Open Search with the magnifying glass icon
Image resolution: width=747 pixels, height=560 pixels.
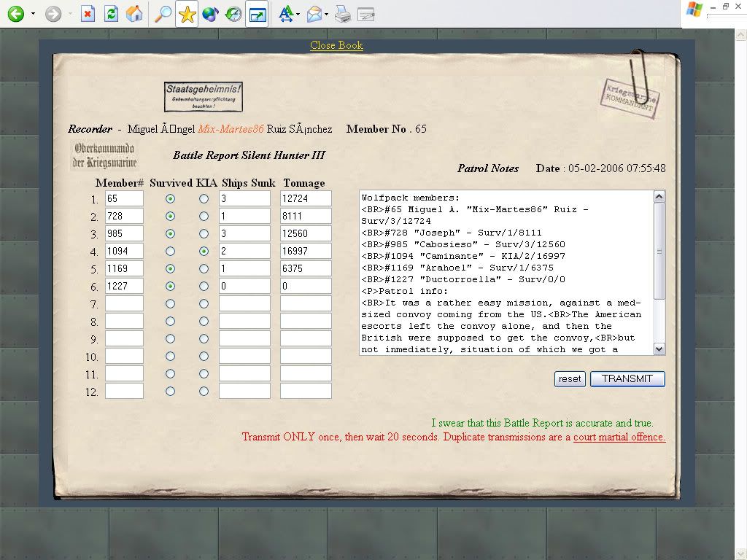tap(163, 14)
